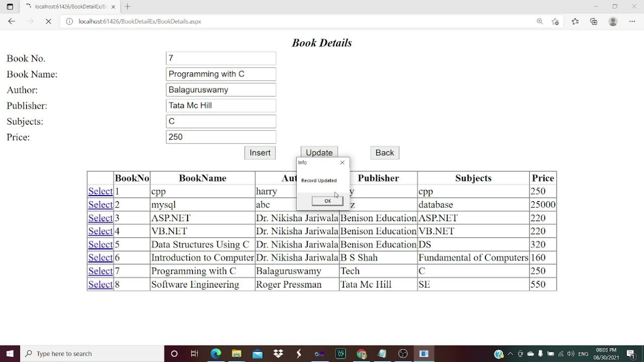Open the zoom magnifier in address bar
Image resolution: width=644 pixels, height=362 pixels.
click(x=540, y=22)
